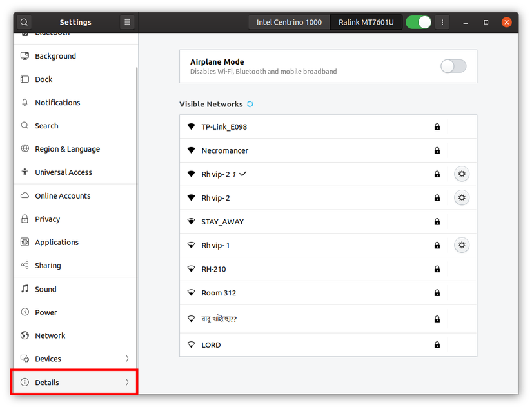Click the Applications icon in sidebar
The image size is (532, 409).
[25, 242]
